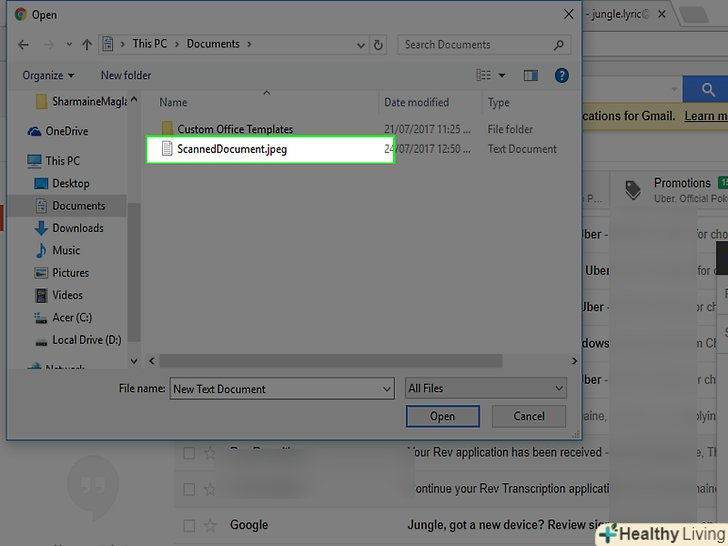Select Documents in the address bar
The image size is (728, 546).
(x=213, y=44)
